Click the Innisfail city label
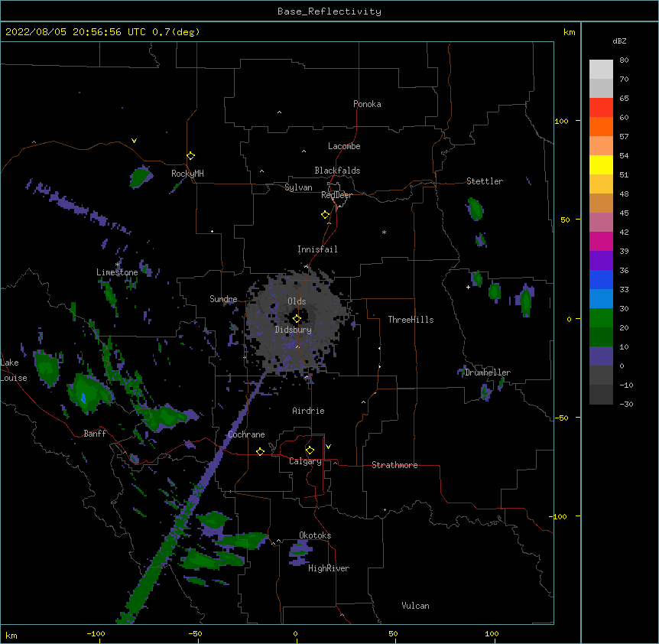This screenshot has height=644, width=659. [317, 249]
